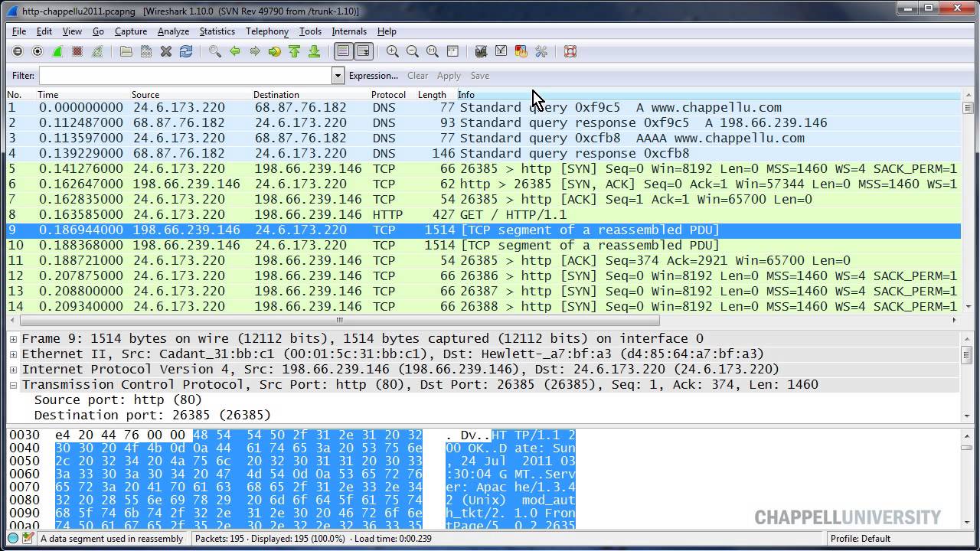Screen dimensions: 980x551
Task: Select Destination port: 26385 line
Action: (x=152, y=416)
